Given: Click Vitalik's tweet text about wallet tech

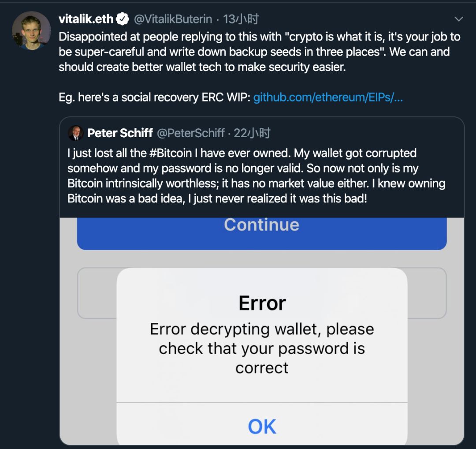Looking at the screenshot, I should pos(260,52).
